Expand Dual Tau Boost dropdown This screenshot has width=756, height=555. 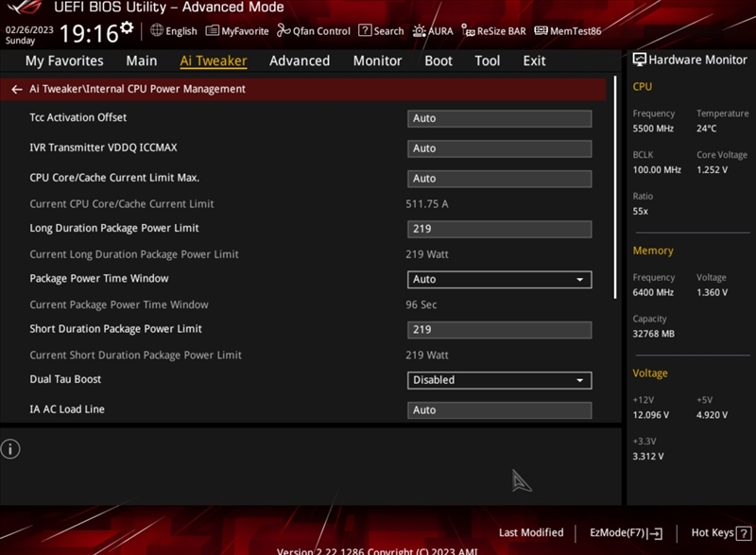pos(500,380)
